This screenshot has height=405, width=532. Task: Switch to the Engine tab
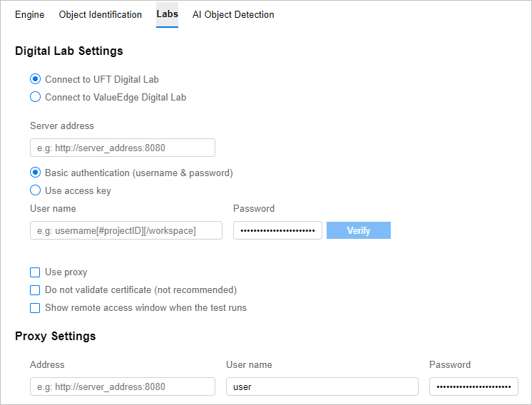[29, 15]
